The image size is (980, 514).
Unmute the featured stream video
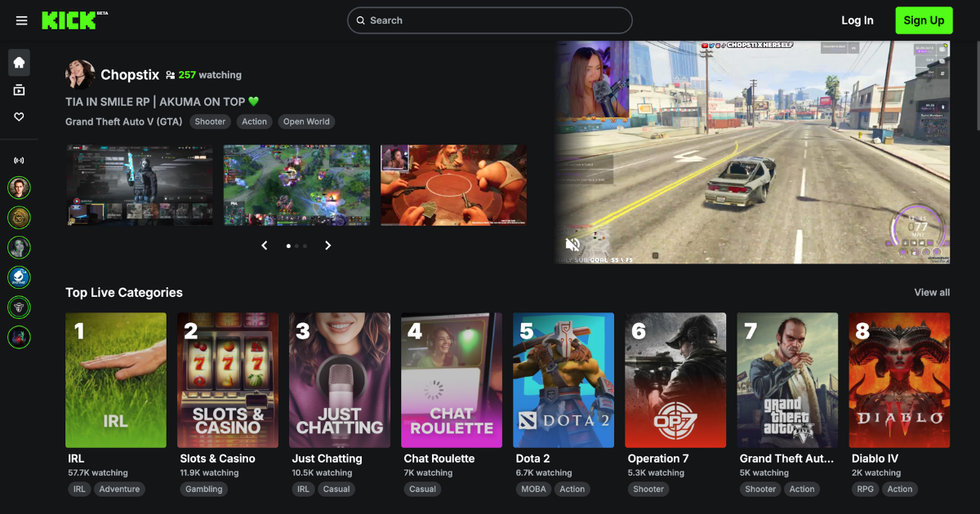click(x=573, y=244)
